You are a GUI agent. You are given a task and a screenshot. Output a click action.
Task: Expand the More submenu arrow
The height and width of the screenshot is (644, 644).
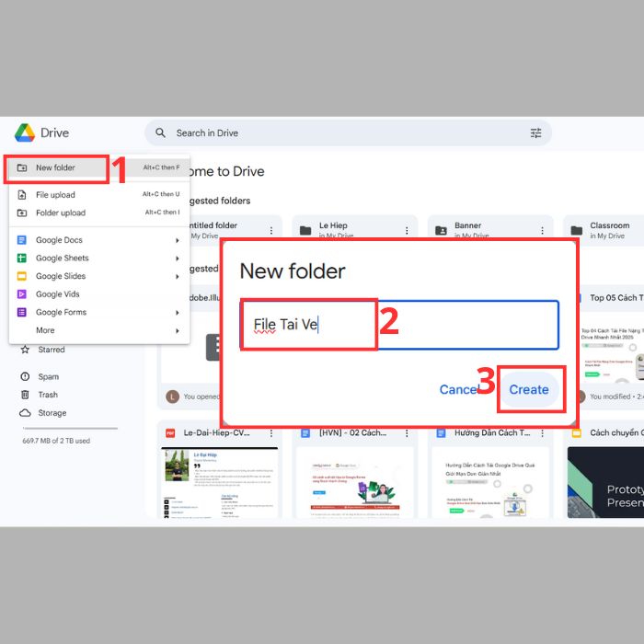coord(178,330)
